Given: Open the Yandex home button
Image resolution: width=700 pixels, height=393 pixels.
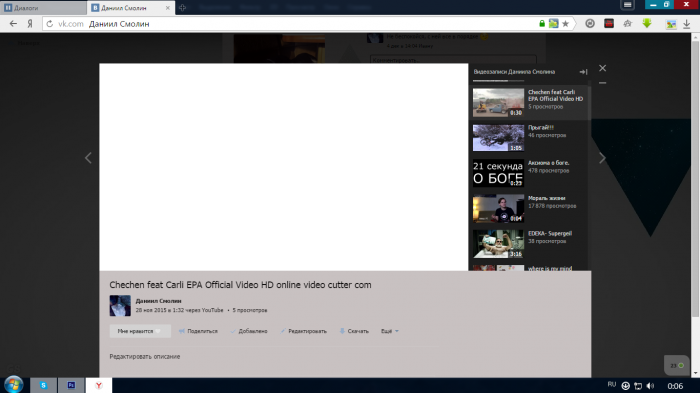Looking at the screenshot, I should pos(30,24).
